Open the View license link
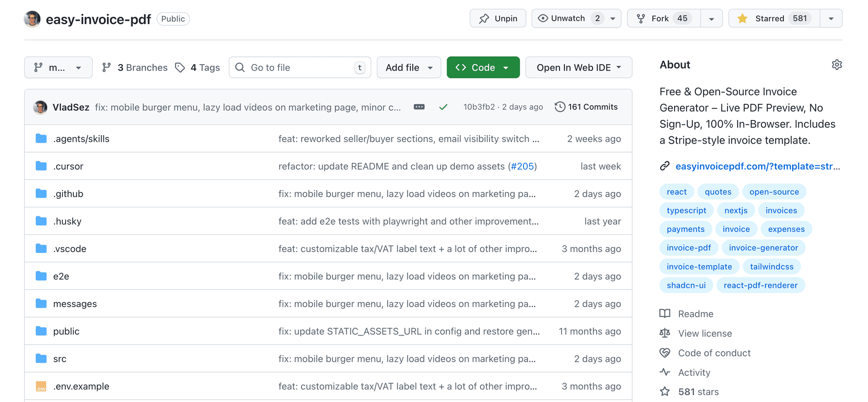 [x=705, y=333]
